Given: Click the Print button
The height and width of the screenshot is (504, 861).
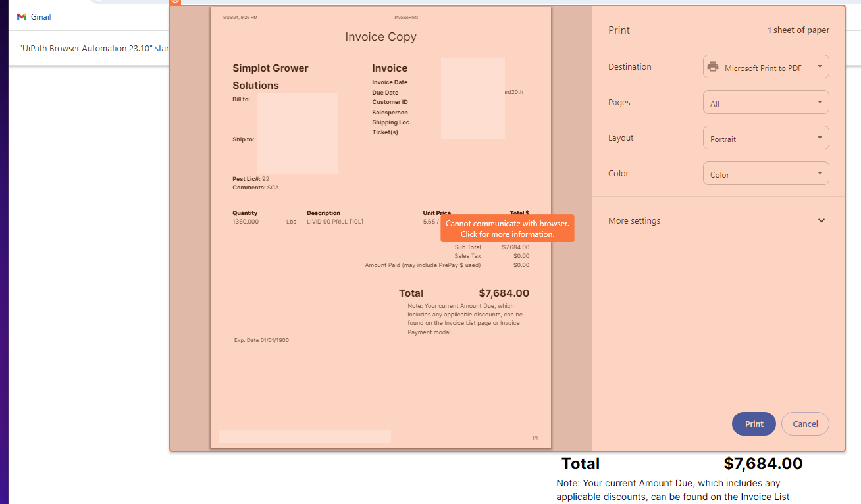Looking at the screenshot, I should coord(754,424).
